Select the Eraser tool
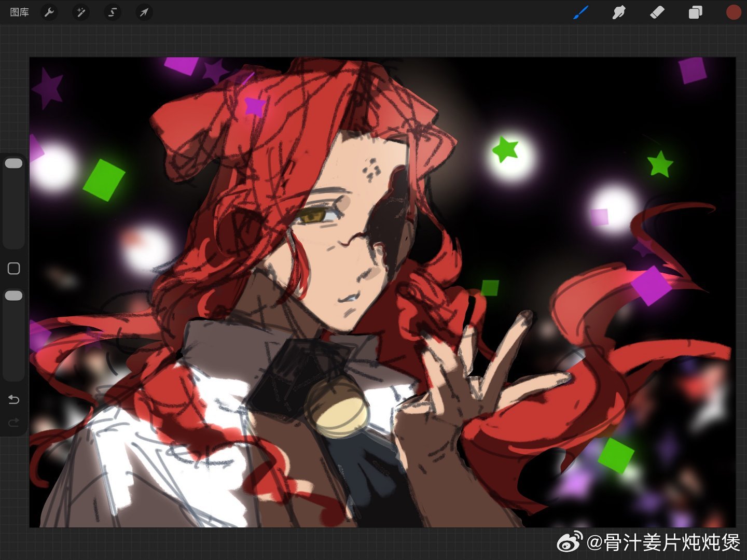Image resolution: width=747 pixels, height=560 pixels. pos(657,12)
